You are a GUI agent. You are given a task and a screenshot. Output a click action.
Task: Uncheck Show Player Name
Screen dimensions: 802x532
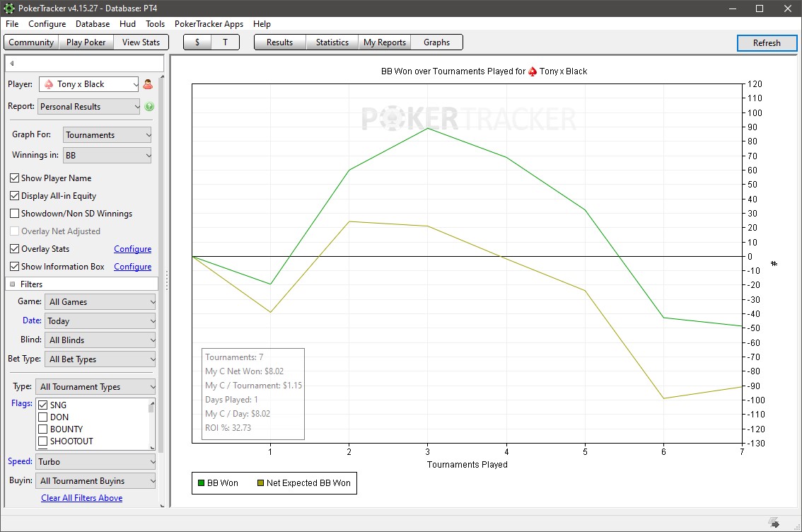(x=15, y=178)
